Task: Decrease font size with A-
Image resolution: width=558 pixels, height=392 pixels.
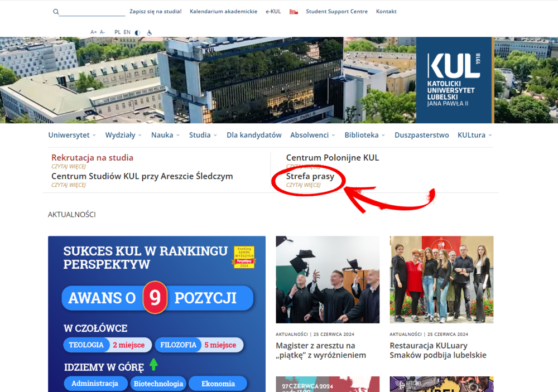Action: point(102,32)
